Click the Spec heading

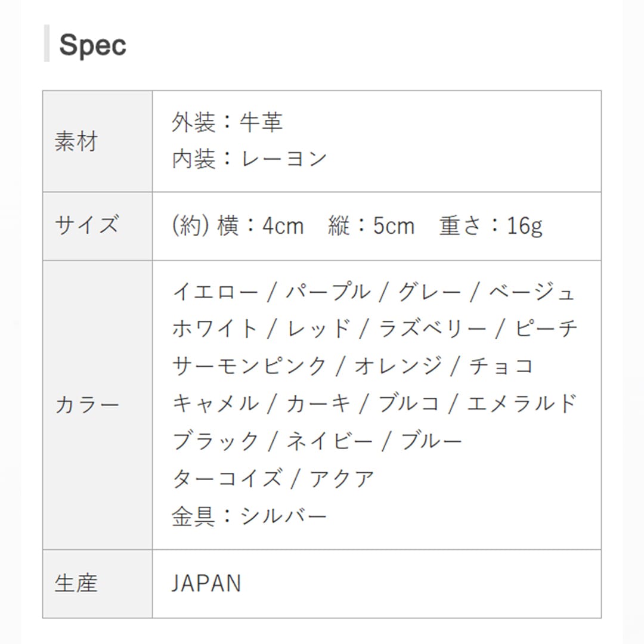[92, 45]
